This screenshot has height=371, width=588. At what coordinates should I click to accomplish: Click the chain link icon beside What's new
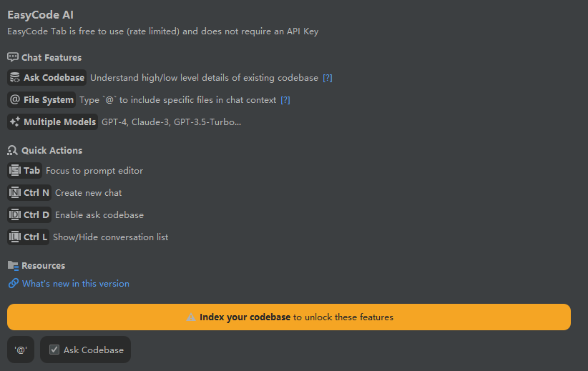(x=14, y=283)
